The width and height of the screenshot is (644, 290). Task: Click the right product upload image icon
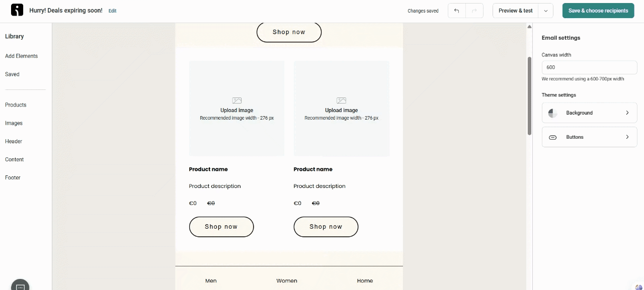coord(341,101)
